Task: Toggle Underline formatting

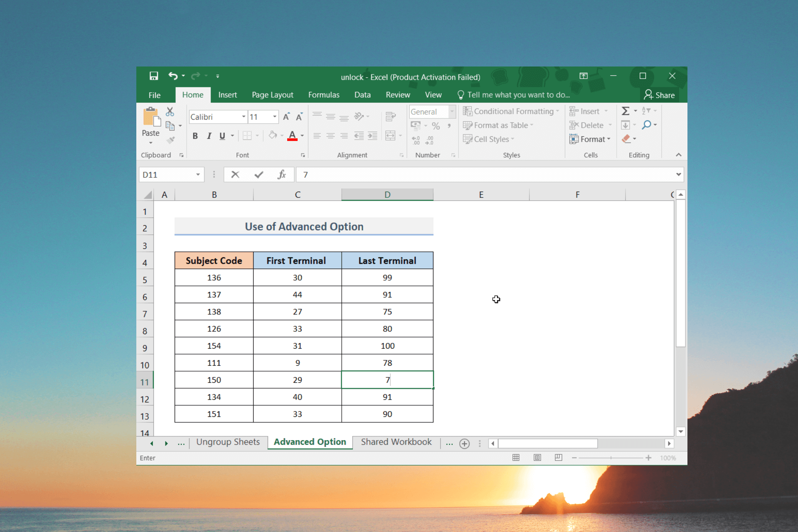Action: point(222,136)
